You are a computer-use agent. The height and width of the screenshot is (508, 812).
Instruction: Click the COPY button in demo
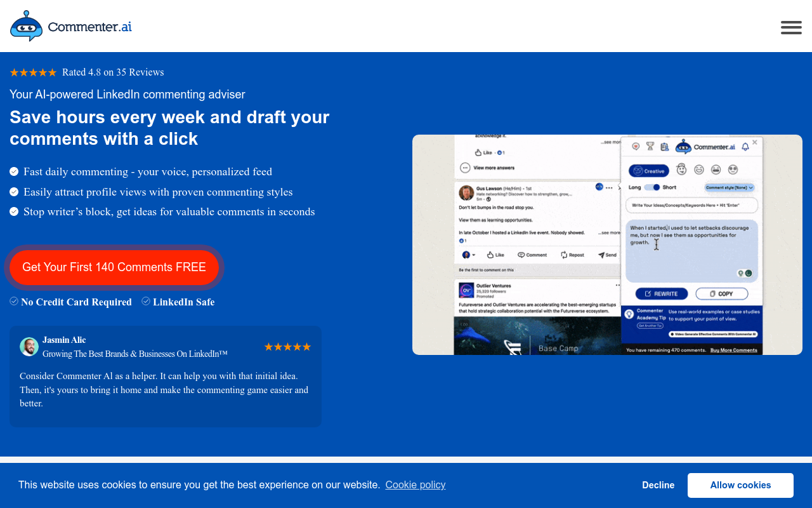pyautogui.click(x=722, y=294)
